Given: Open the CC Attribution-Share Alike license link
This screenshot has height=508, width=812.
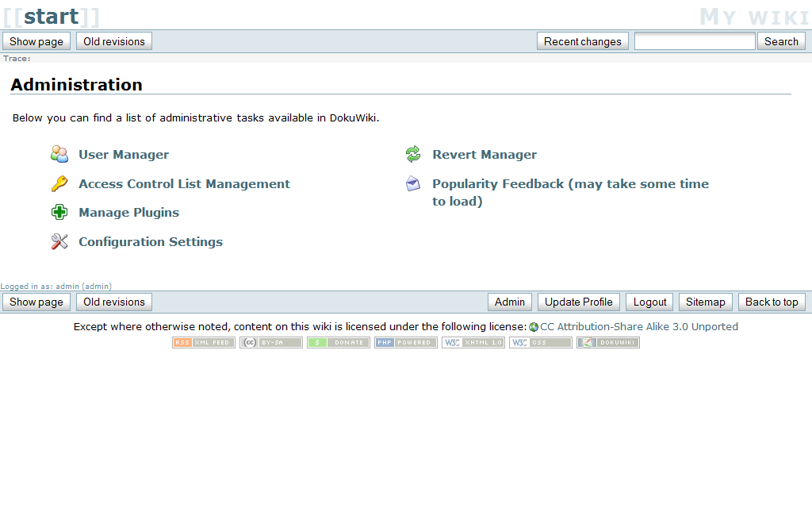Looking at the screenshot, I should (638, 326).
